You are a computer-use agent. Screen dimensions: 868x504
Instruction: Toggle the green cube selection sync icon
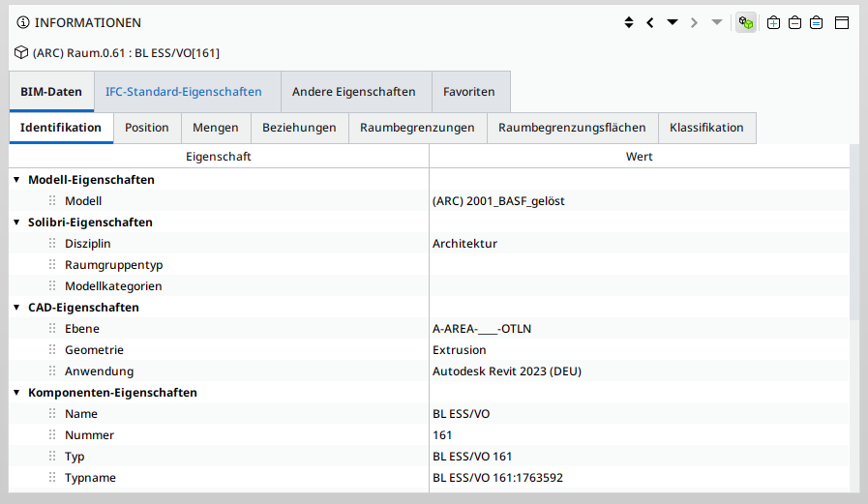pyautogui.click(x=746, y=22)
